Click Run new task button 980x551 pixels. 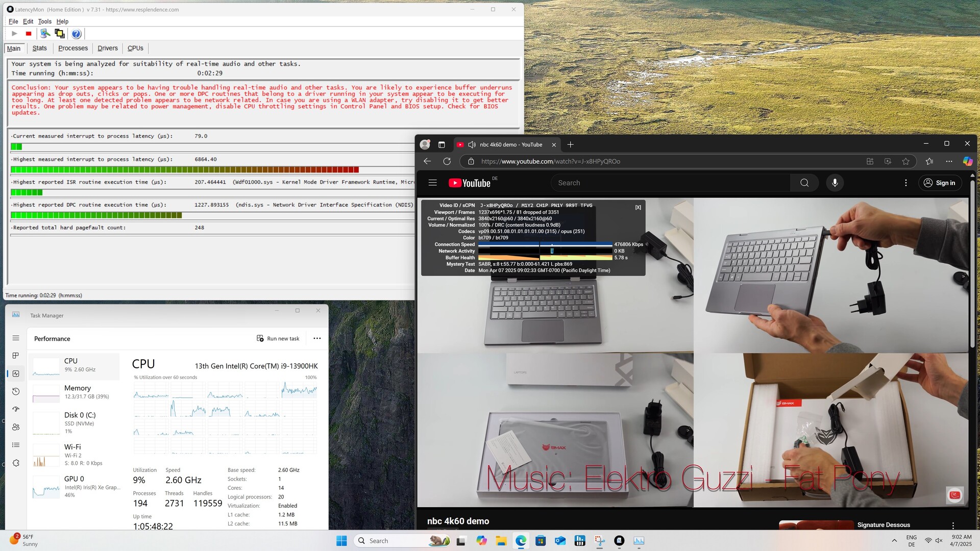[278, 338]
